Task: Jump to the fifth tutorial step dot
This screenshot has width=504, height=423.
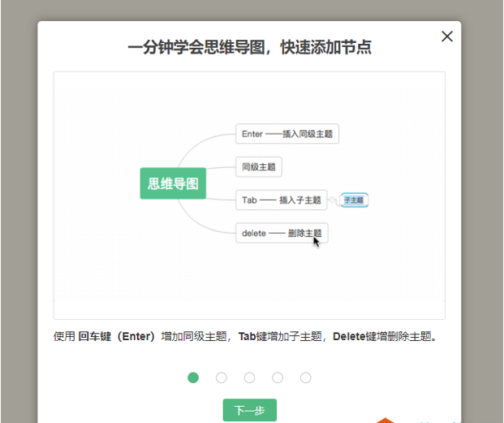Action: tap(306, 378)
